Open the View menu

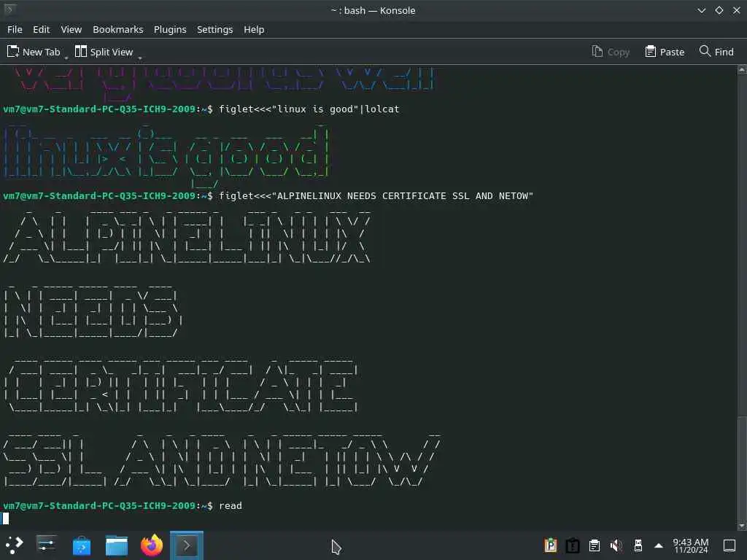[x=71, y=29]
